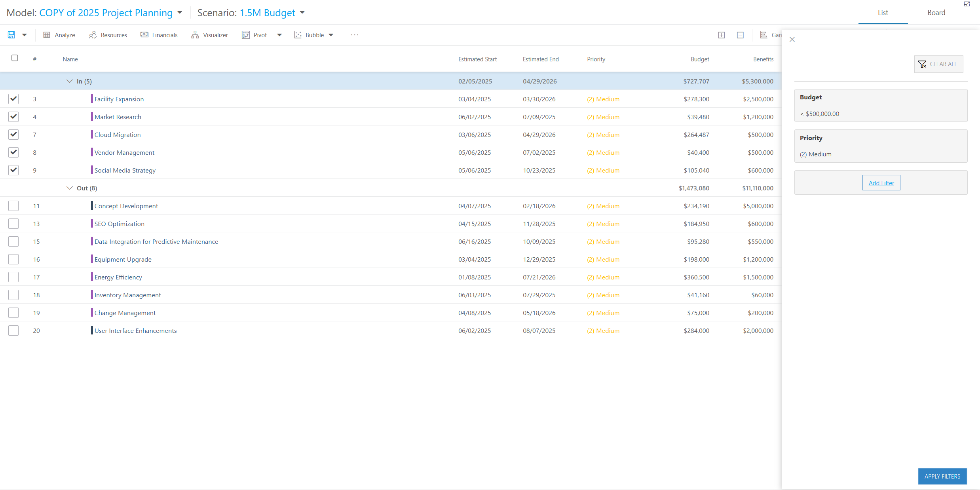This screenshot has width=980, height=490.
Task: Apply the filters
Action: point(942,476)
